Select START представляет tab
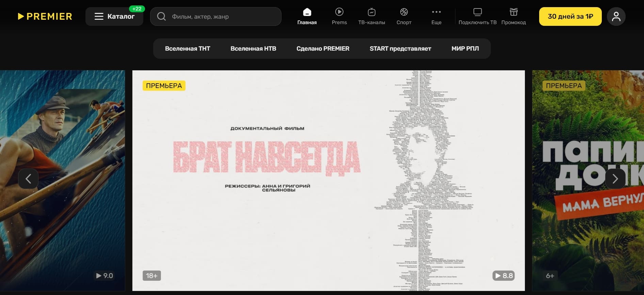This screenshot has height=295, width=644. click(400, 49)
